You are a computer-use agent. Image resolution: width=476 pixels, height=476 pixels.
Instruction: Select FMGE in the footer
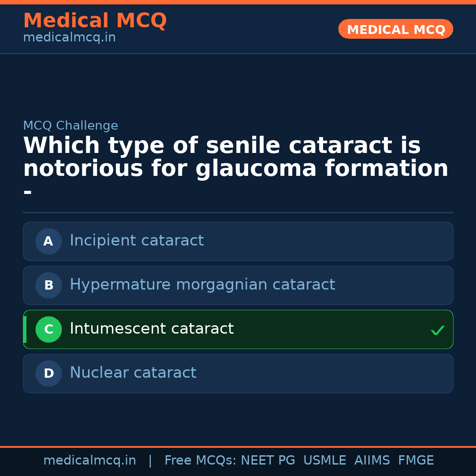click(x=416, y=461)
